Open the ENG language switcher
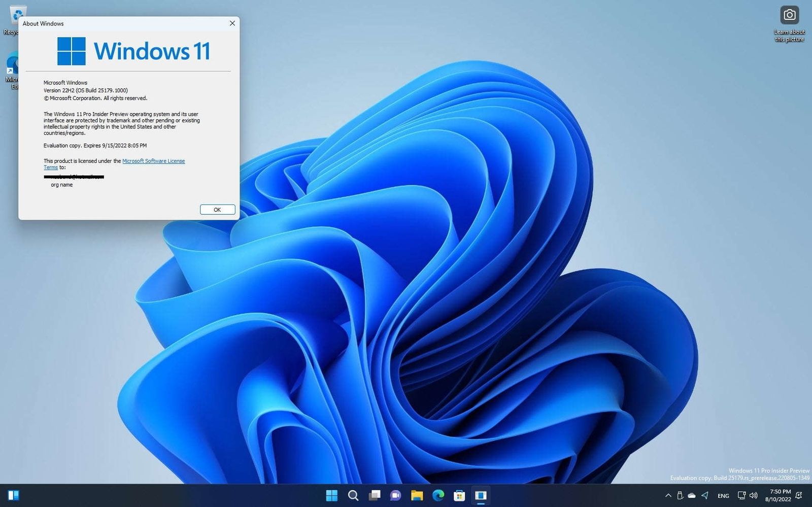The height and width of the screenshot is (507, 812). coord(723,496)
